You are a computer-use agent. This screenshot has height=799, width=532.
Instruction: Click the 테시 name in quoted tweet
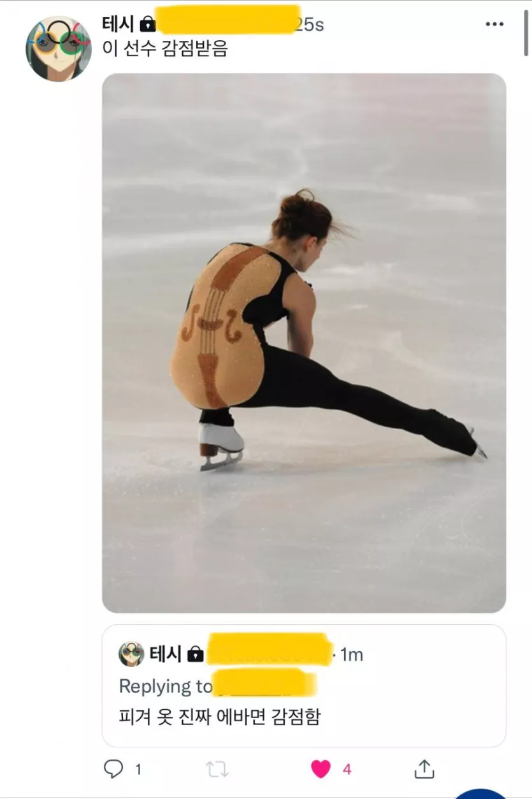(x=166, y=654)
